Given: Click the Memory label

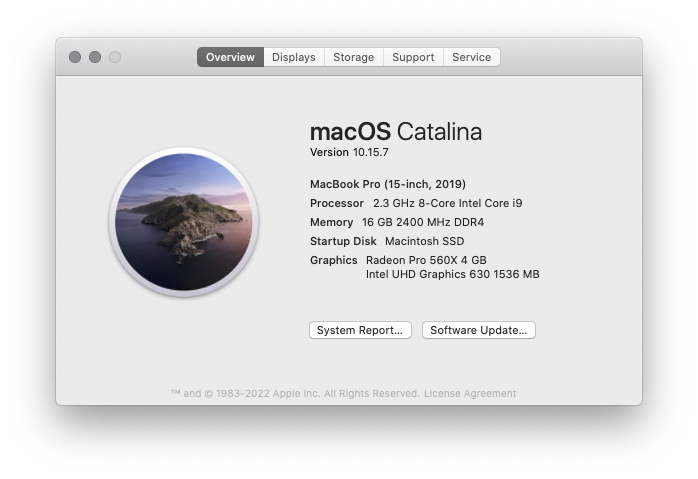Looking at the screenshot, I should 331,222.
